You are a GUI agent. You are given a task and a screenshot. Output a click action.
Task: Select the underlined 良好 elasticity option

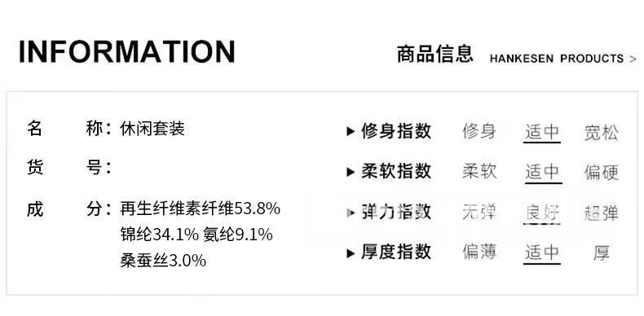coord(542,213)
